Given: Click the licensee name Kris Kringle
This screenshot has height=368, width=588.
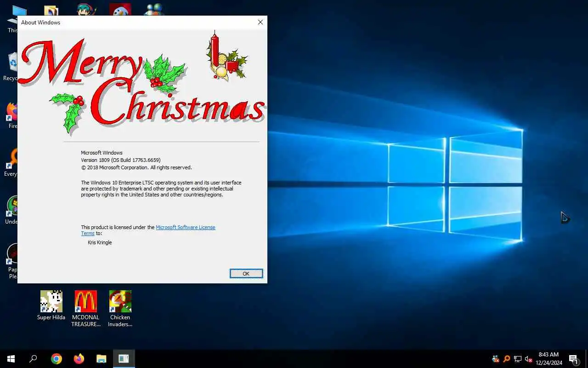Looking at the screenshot, I should pos(100,242).
